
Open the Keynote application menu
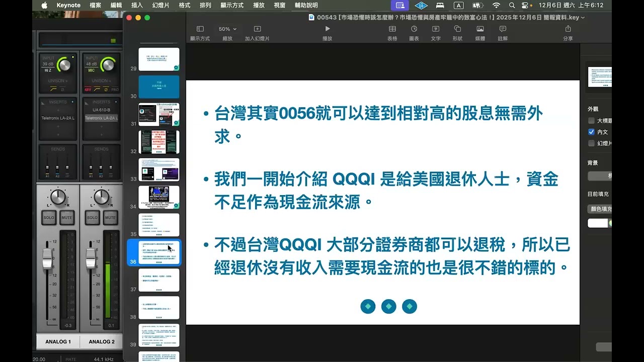point(68,5)
